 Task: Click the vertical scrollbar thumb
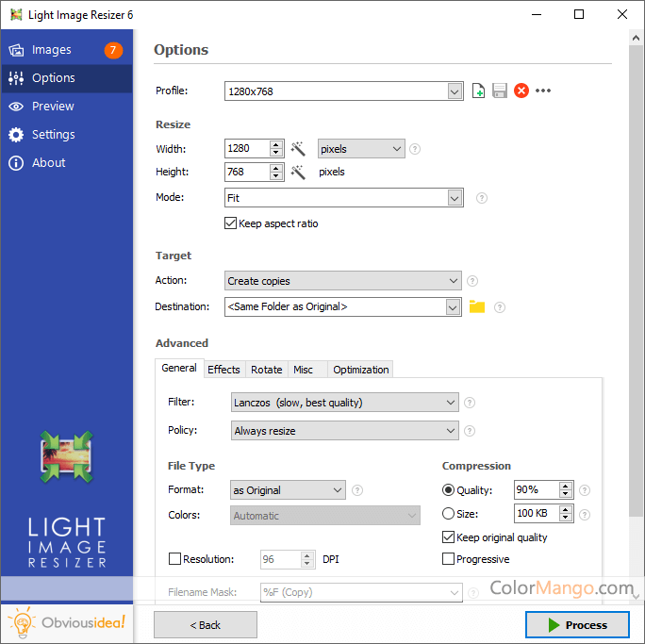click(x=636, y=281)
